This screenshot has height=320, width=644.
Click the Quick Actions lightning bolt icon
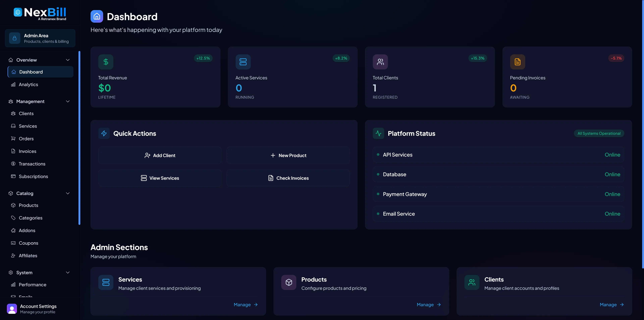(104, 133)
